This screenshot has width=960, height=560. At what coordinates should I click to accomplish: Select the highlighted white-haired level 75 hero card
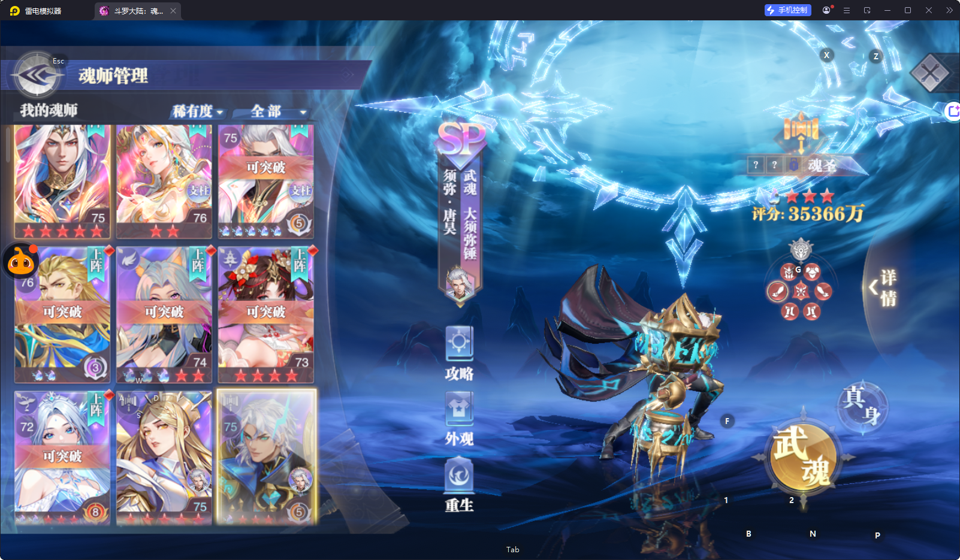[266, 458]
